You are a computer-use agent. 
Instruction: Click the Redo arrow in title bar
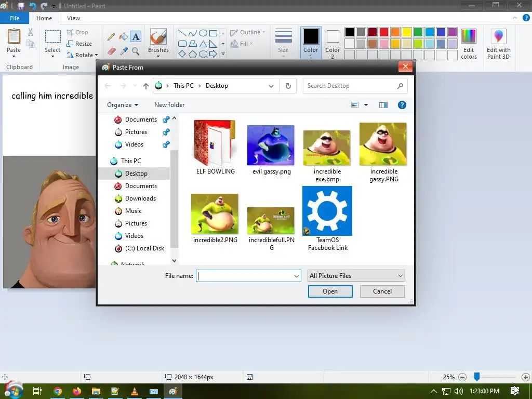click(x=44, y=6)
